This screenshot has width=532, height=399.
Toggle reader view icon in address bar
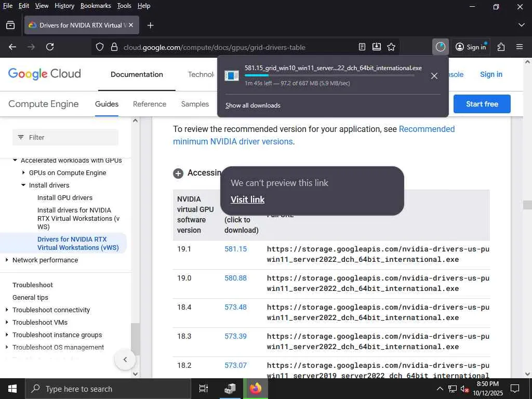pyautogui.click(x=362, y=47)
